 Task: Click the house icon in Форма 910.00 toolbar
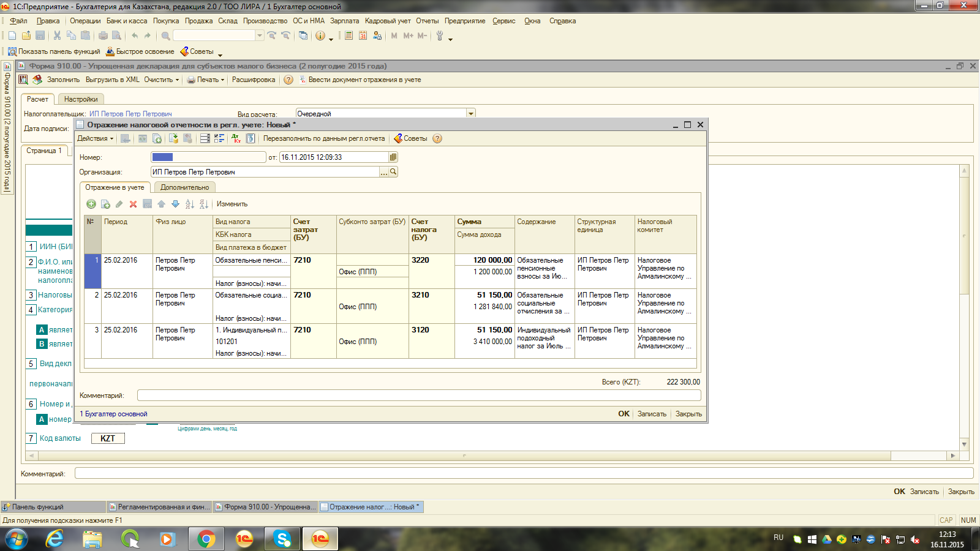pyautogui.click(x=37, y=80)
